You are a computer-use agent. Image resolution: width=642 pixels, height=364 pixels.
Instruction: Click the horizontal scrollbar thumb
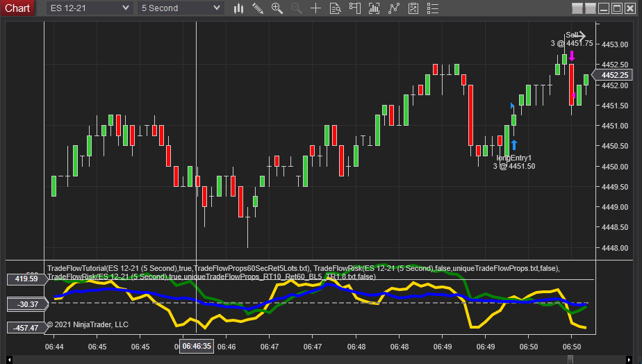point(570,360)
